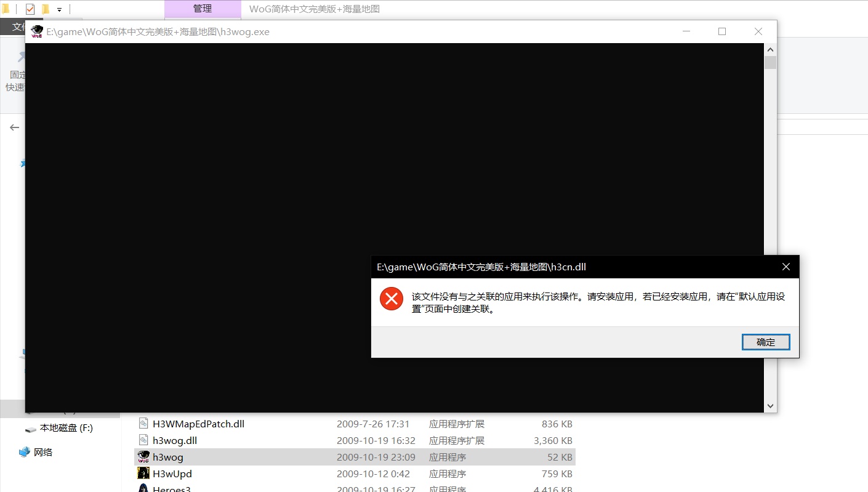
Task: Select the 本地磁盘 (F:) drive icon
Action: click(x=31, y=429)
